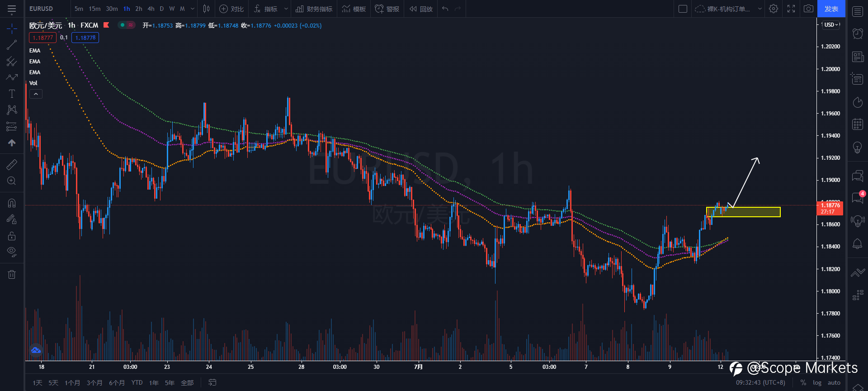
Task: Open the news panel icon
Action: 858,57
